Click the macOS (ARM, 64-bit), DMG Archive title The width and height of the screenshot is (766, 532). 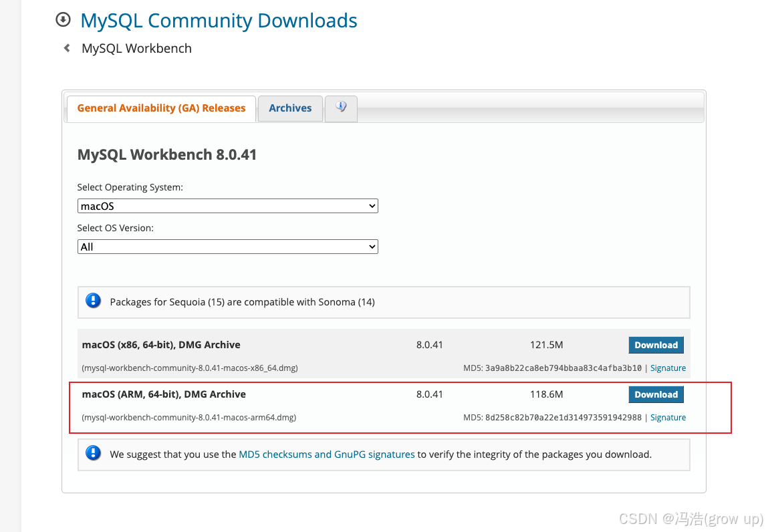pos(164,394)
